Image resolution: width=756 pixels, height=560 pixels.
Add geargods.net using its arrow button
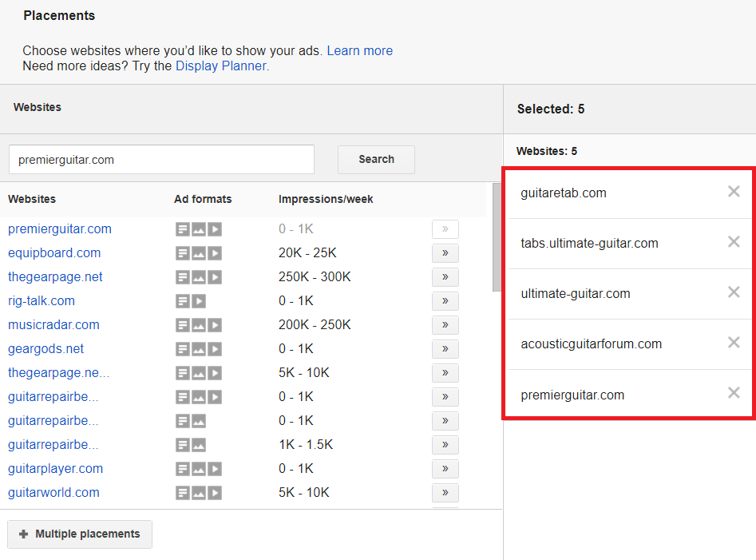coord(445,349)
